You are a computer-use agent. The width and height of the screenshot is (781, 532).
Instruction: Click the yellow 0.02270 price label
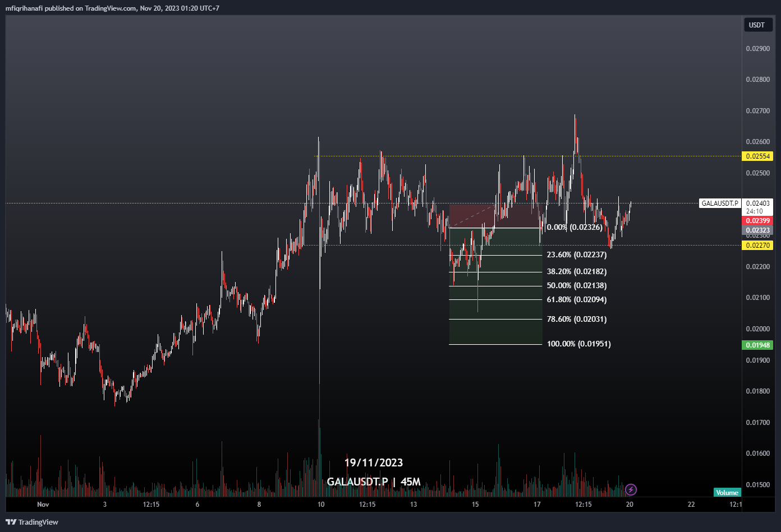(757, 245)
